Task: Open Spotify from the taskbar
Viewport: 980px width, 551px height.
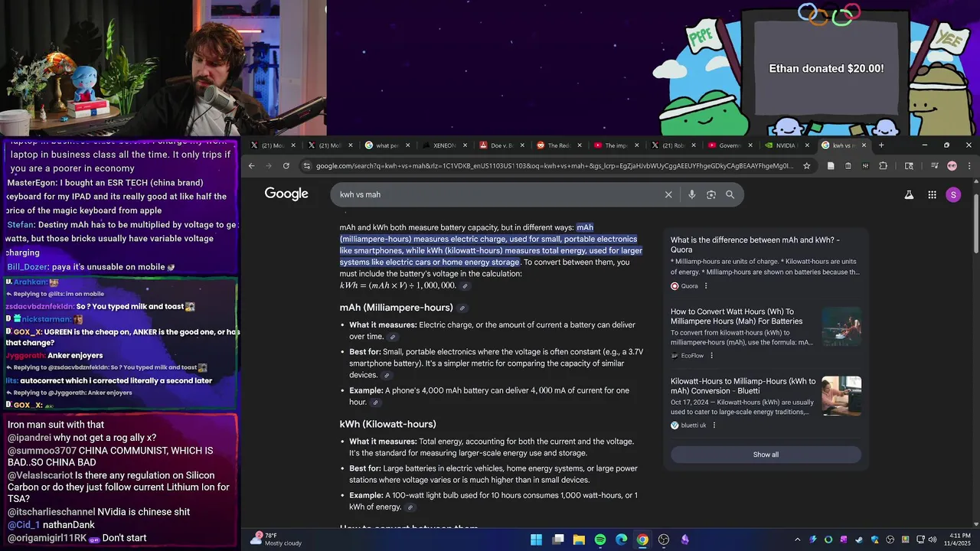Action: pos(600,540)
